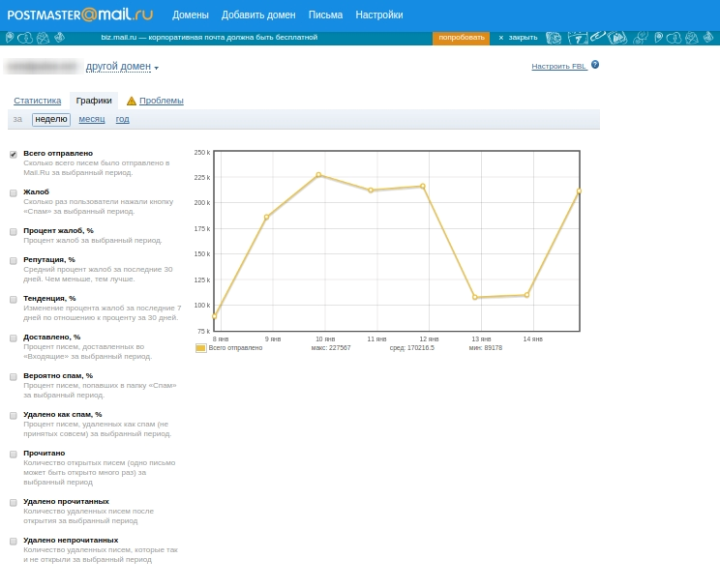The width and height of the screenshot is (720, 588).
Task: Toggle the Репутация, % checkbox
Action: point(14,260)
